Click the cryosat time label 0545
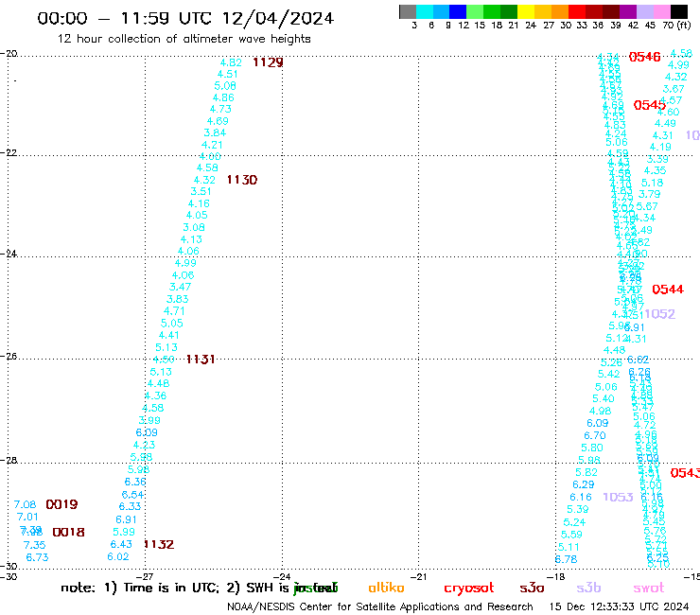 (x=650, y=105)
